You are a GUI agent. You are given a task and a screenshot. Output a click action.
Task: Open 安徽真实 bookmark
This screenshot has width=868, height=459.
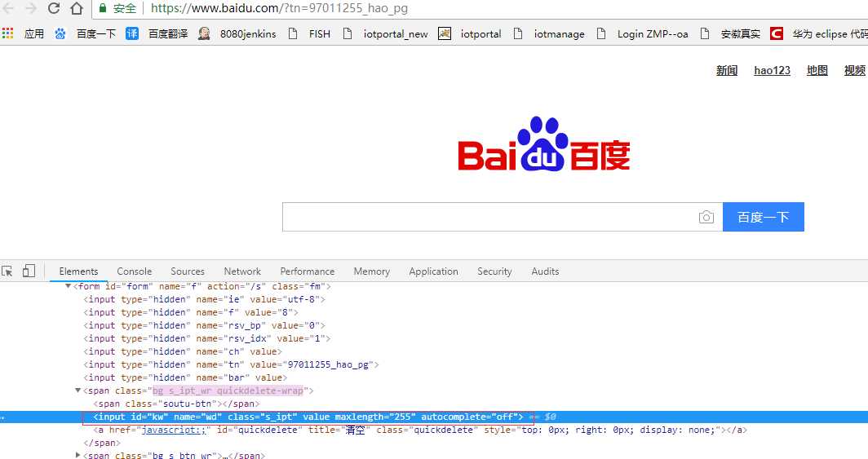pyautogui.click(x=730, y=33)
